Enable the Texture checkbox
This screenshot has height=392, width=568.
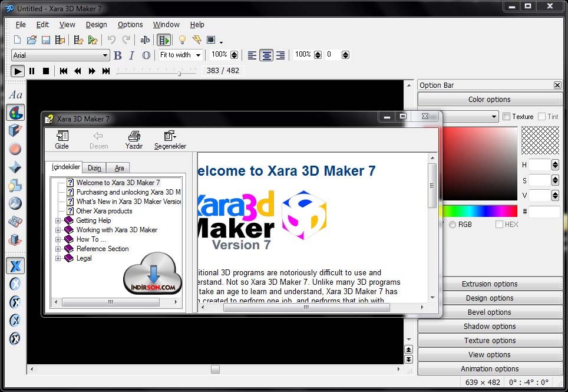pos(506,117)
